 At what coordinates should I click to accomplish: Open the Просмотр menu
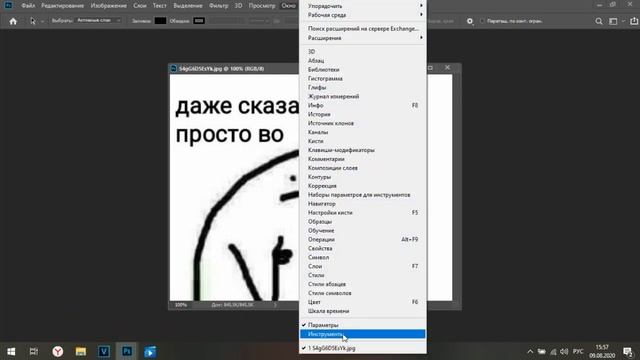point(262,6)
